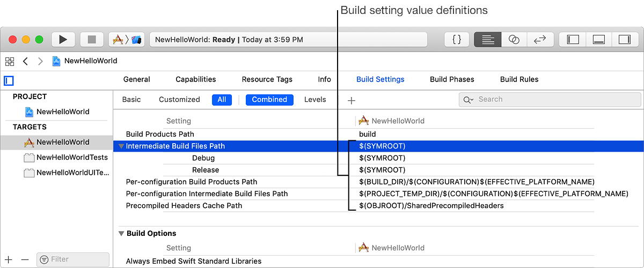Click the targets Filter field
The height and width of the screenshot is (268, 644).
73,259
